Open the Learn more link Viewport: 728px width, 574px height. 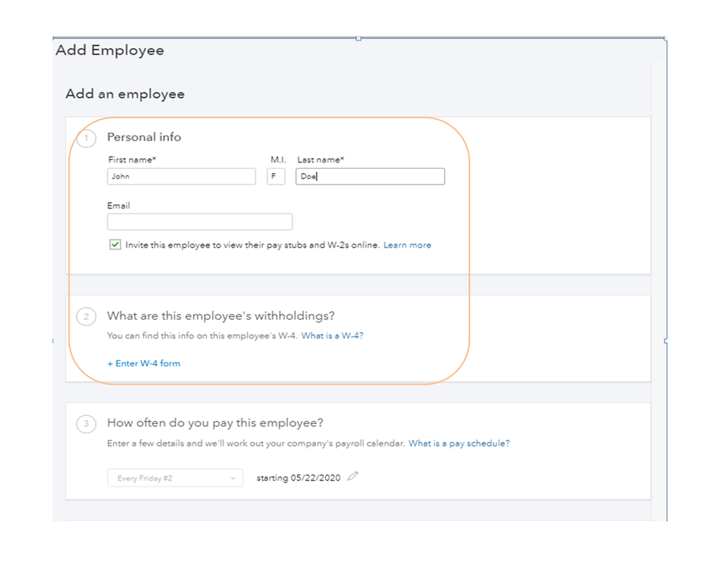(x=407, y=245)
